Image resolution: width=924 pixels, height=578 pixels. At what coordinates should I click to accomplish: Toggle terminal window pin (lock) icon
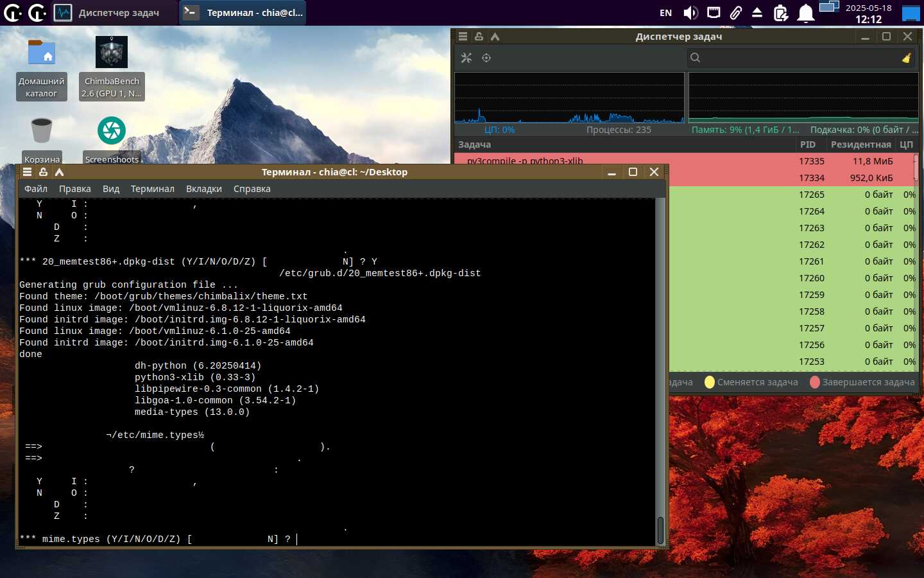43,172
